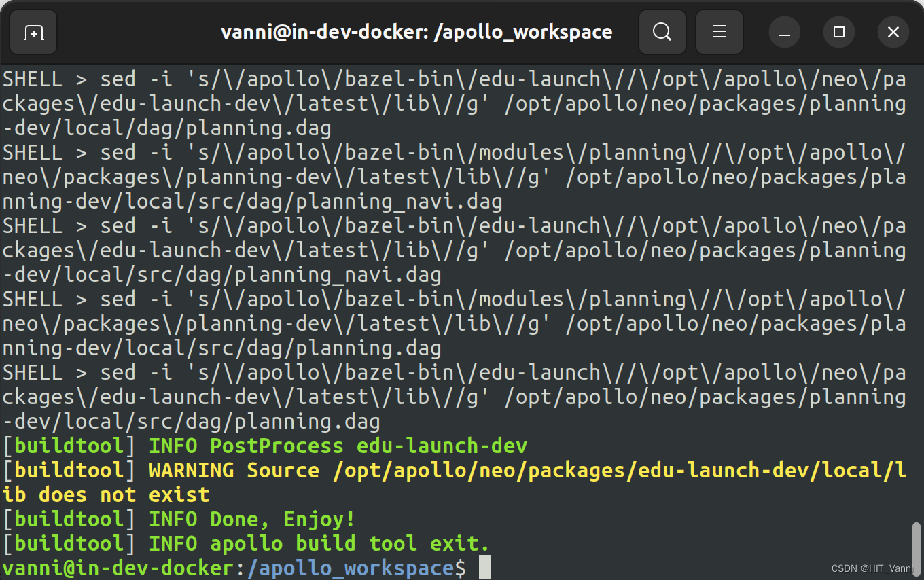The width and height of the screenshot is (924, 580).
Task: Click the 'Done, Enjoy!' message
Action: 283,520
